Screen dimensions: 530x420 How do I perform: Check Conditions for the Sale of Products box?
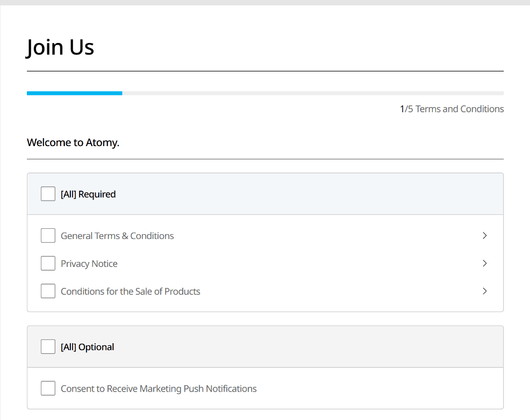point(48,291)
